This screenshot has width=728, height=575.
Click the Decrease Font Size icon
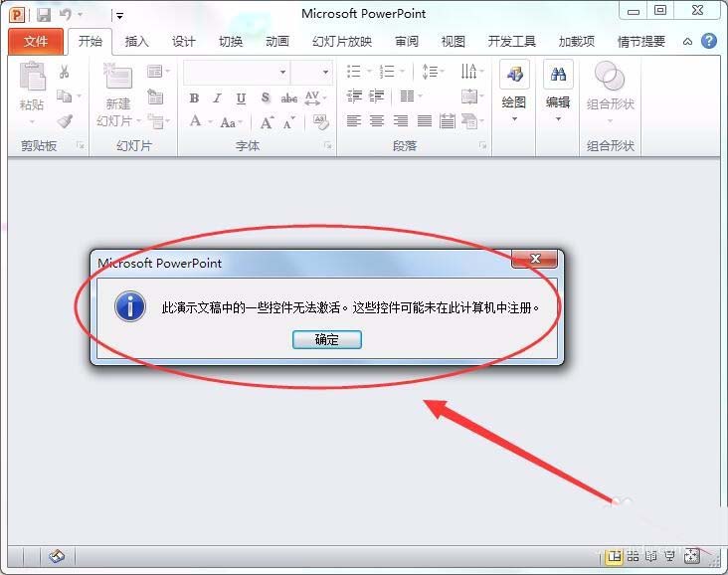point(289,122)
